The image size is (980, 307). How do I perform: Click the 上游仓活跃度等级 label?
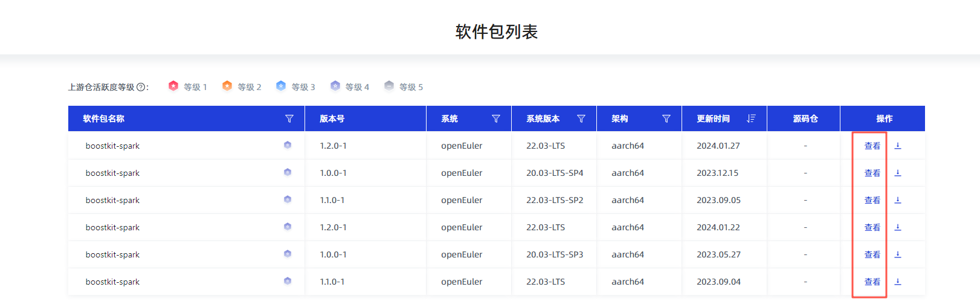click(x=102, y=87)
